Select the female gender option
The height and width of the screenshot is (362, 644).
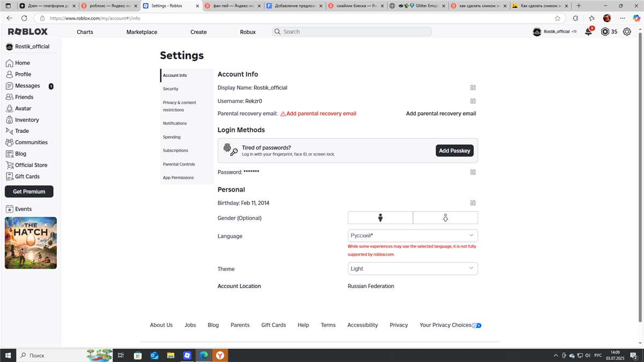445,218
